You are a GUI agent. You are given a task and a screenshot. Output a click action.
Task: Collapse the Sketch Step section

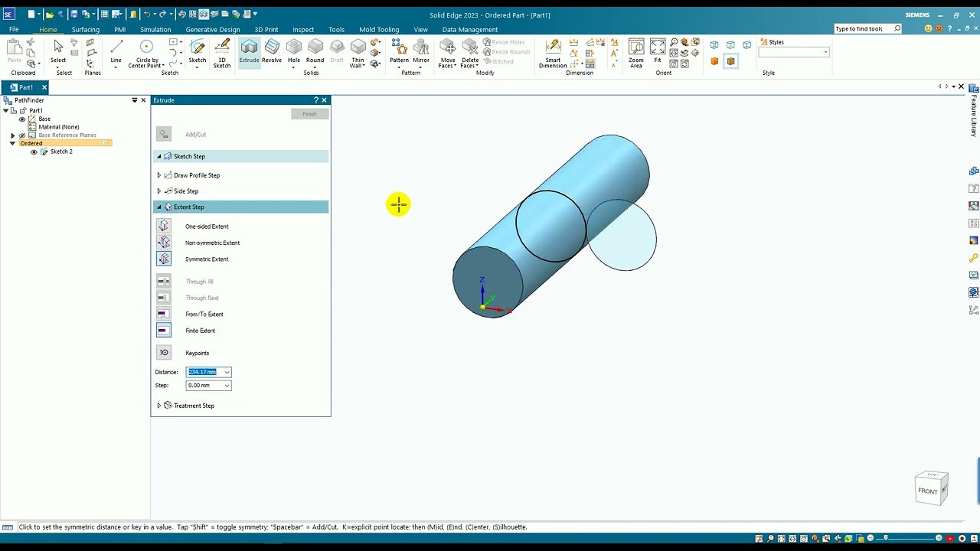pyautogui.click(x=159, y=157)
